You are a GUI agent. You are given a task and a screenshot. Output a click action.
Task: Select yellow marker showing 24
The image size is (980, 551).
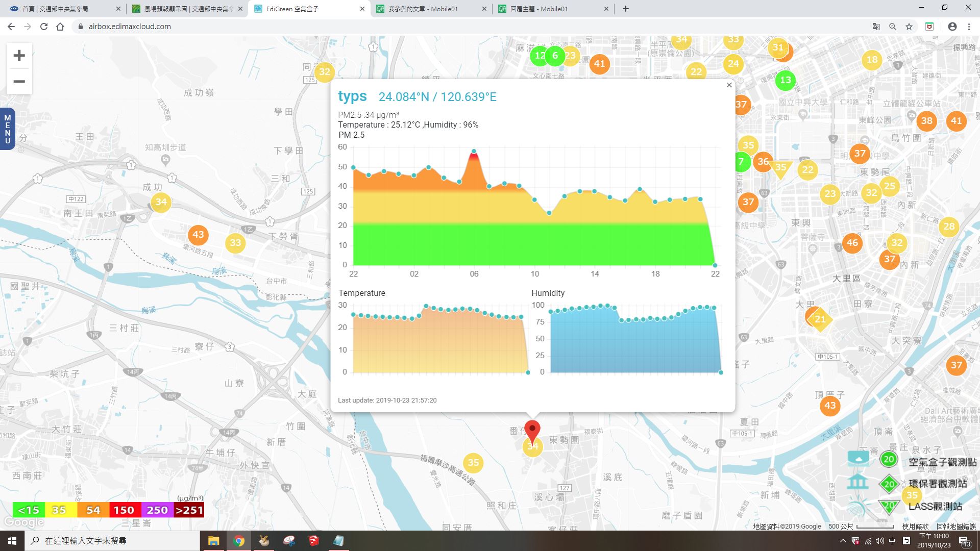pos(733,64)
